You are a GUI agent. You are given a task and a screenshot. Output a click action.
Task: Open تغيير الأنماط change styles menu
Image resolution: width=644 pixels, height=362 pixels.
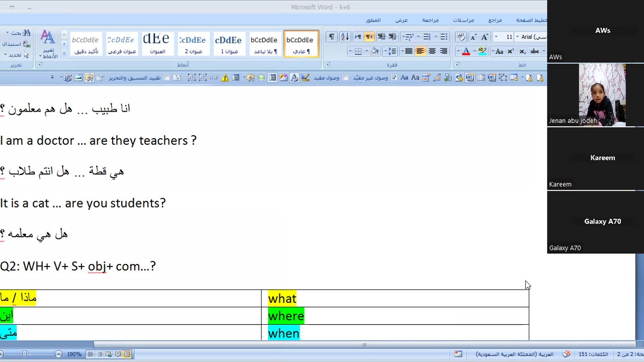pyautogui.click(x=48, y=44)
